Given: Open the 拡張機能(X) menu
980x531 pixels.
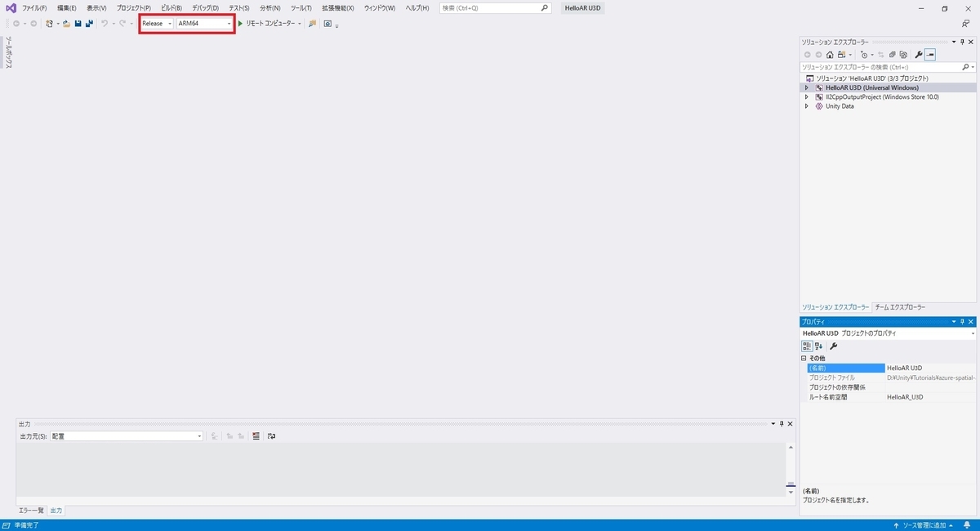Looking at the screenshot, I should (338, 7).
